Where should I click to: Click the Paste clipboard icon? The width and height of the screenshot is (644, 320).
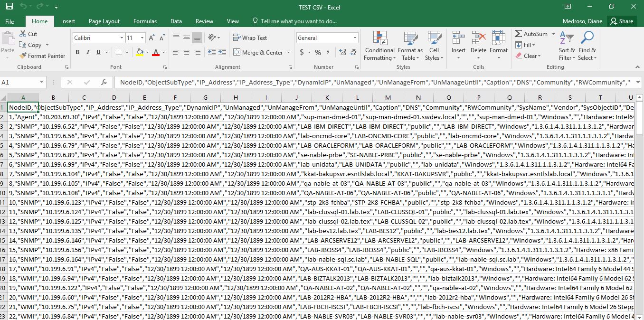point(8,39)
